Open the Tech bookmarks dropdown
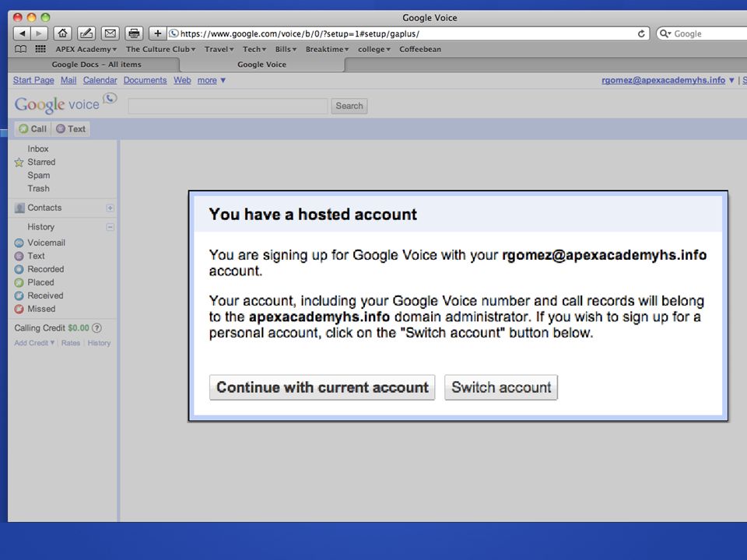 pyautogui.click(x=254, y=49)
